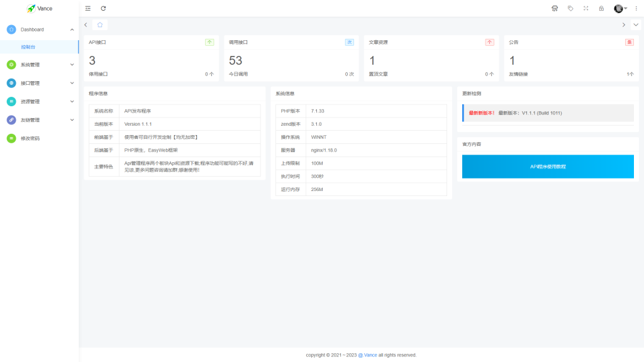Image resolution: width=644 pixels, height=362 pixels.
Task: Click the 最新新版本 update notice
Action: [548, 113]
